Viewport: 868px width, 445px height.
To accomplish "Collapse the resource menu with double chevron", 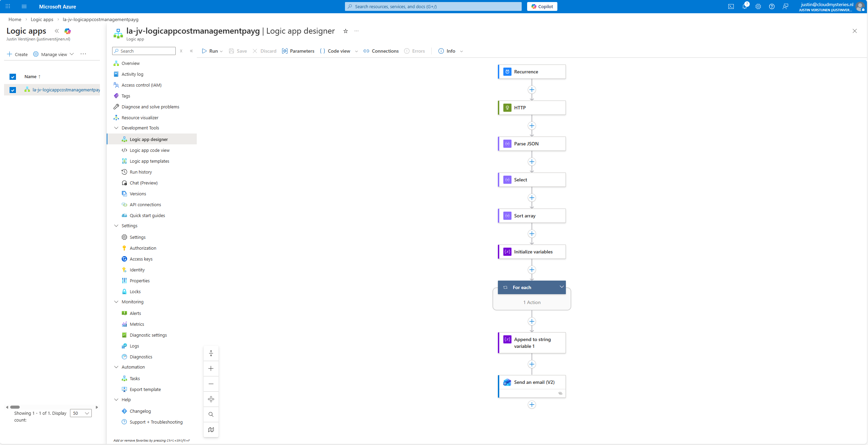I will (191, 51).
